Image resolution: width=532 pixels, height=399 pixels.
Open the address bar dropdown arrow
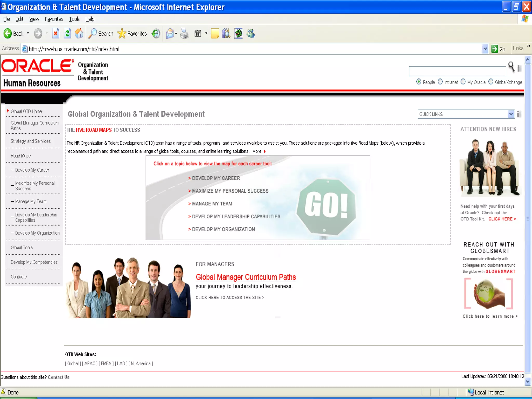point(485,49)
